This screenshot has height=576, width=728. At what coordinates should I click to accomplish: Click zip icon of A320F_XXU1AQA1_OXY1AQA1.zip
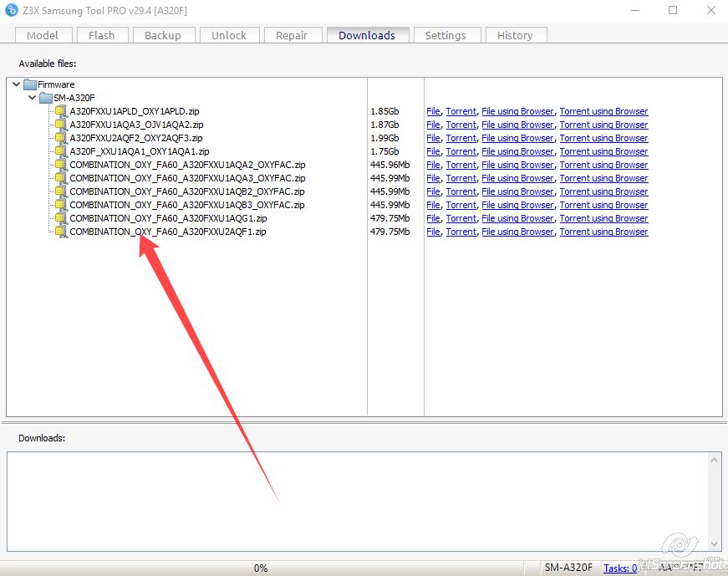(x=61, y=151)
